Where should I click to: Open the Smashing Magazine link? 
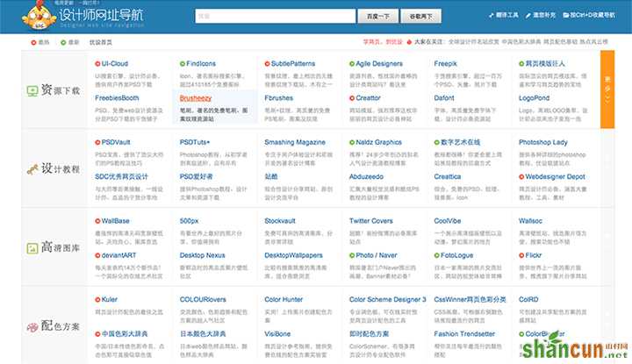[x=295, y=142]
